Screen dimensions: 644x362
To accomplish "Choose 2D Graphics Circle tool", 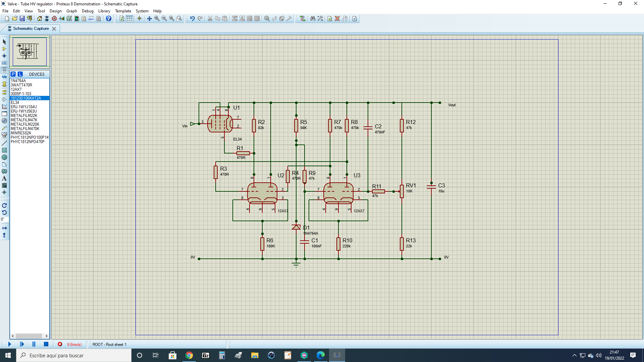I will click(x=4, y=157).
